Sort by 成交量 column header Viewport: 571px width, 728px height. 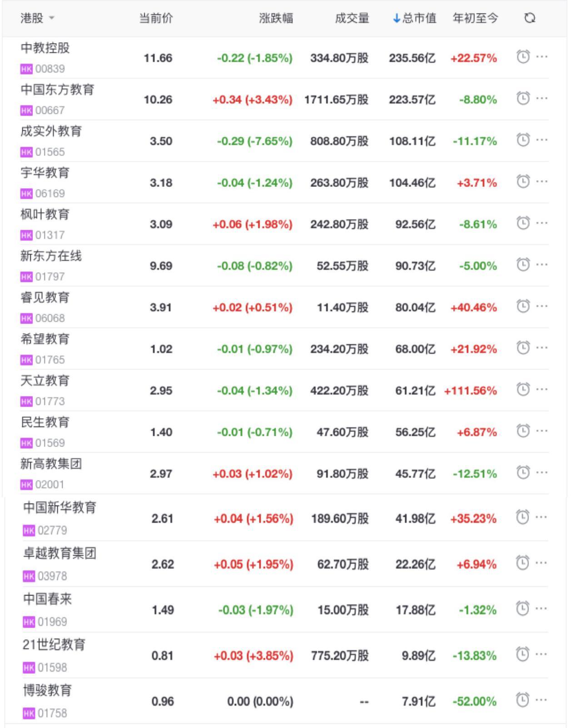(352, 18)
